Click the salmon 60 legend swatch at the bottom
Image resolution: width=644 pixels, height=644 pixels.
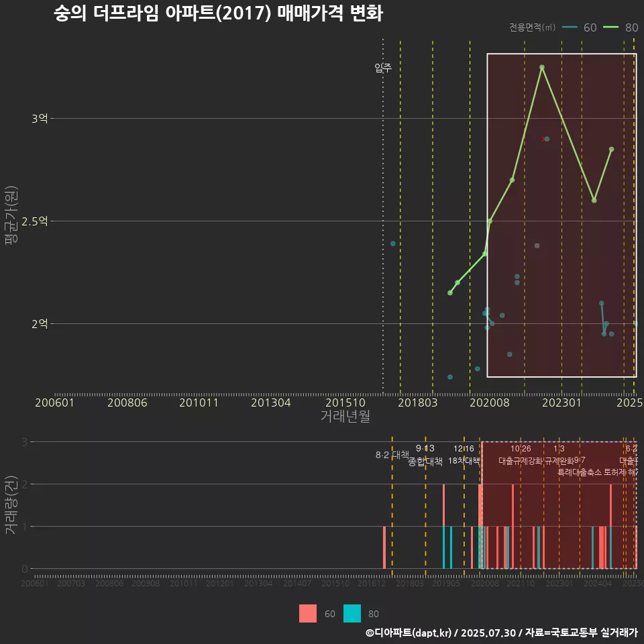[308, 613]
